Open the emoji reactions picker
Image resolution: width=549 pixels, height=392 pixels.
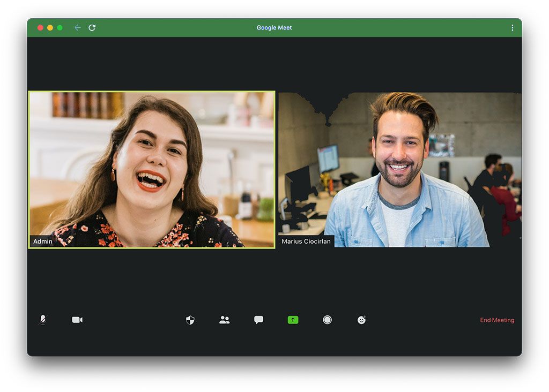tap(362, 320)
